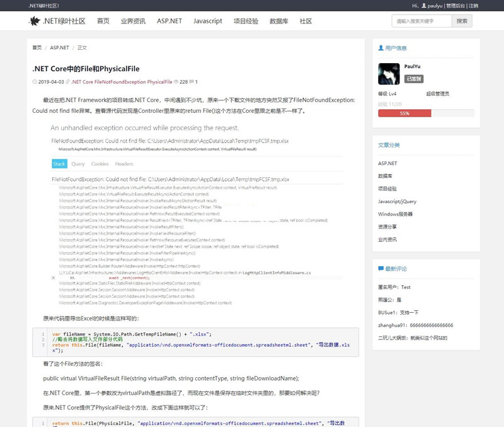Click the tag icon before .NET Core
The image size is (504, 427).
pyautogui.click(x=68, y=82)
